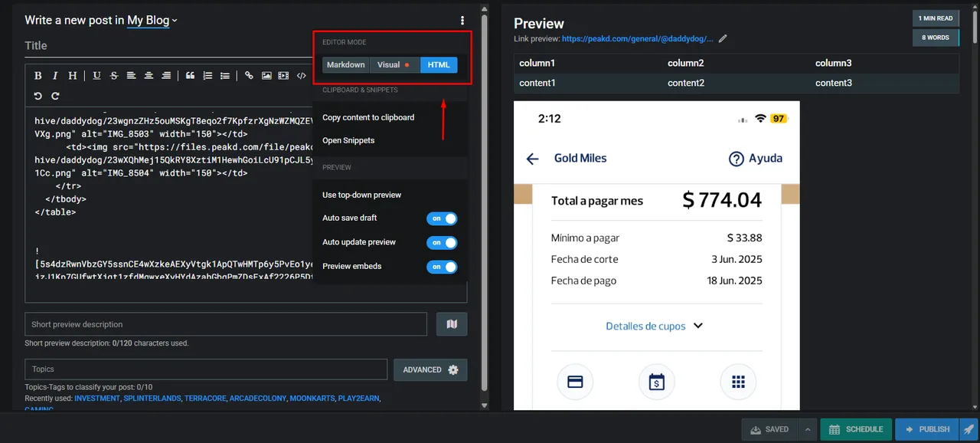Click the Short preview description field
Screen dimensions: 980x443
(x=226, y=324)
